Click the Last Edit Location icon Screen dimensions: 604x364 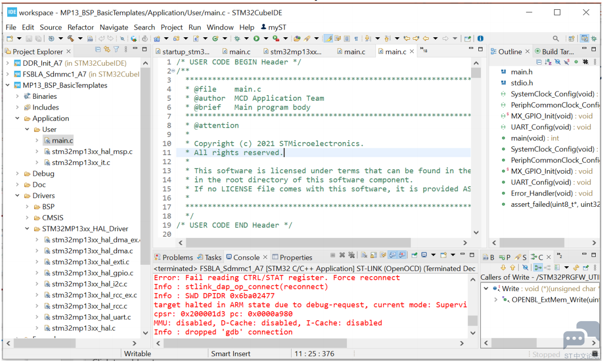pyautogui.click(x=406, y=38)
